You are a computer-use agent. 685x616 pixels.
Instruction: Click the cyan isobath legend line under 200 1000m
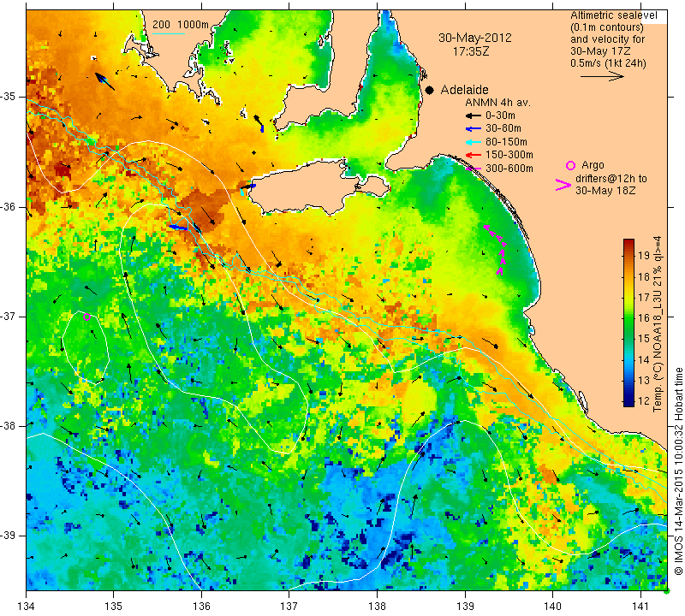point(168,33)
